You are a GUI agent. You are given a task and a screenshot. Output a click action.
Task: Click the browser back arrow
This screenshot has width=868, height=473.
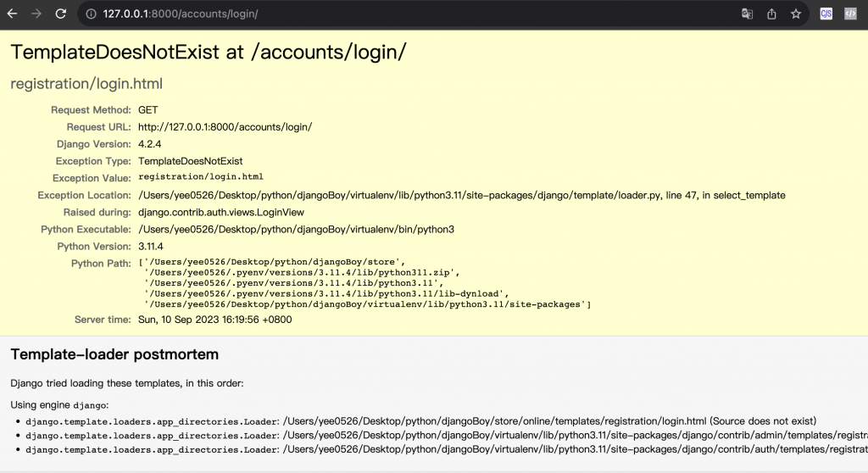click(x=12, y=14)
